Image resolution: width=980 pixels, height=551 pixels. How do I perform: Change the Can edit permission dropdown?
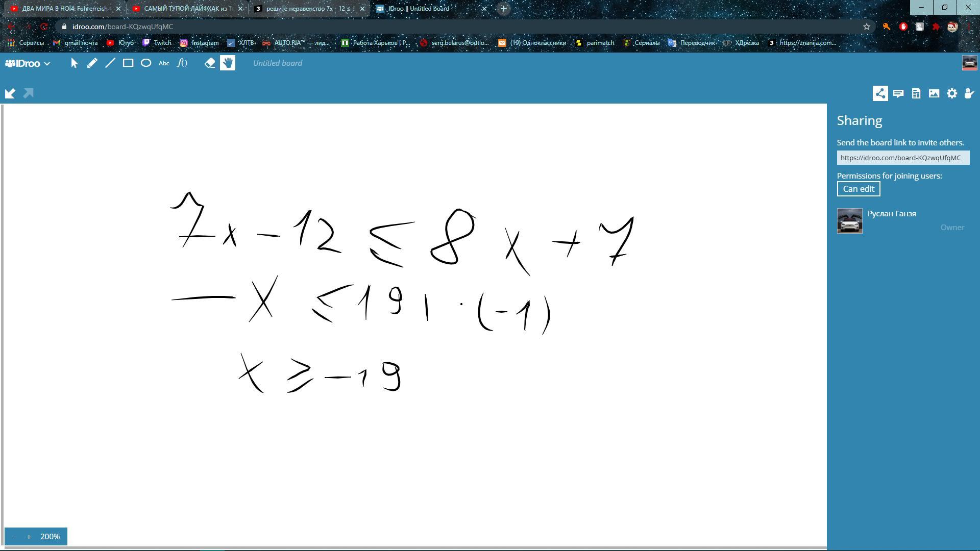859,189
